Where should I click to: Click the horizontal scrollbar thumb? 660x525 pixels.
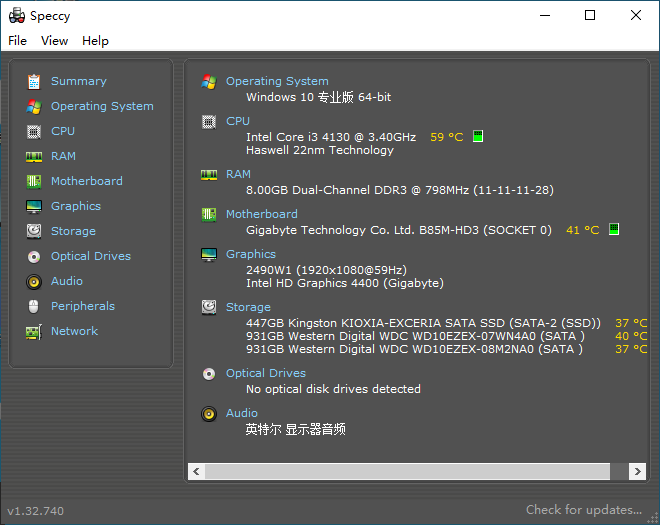[x=407, y=471]
